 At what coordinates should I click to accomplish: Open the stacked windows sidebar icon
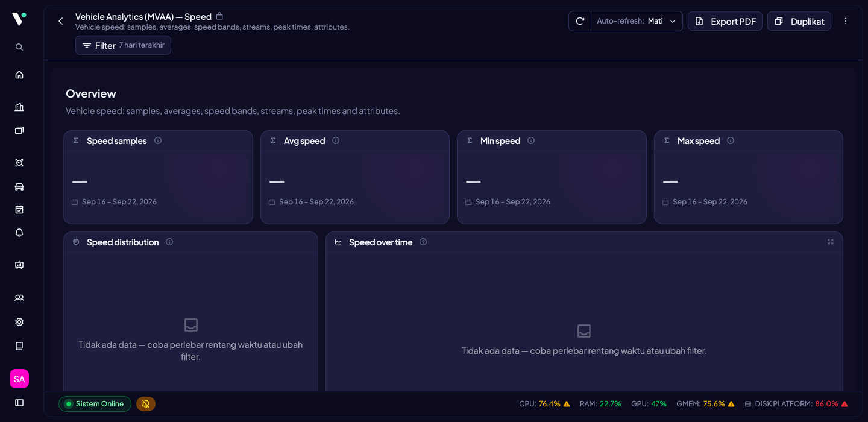[x=19, y=130]
